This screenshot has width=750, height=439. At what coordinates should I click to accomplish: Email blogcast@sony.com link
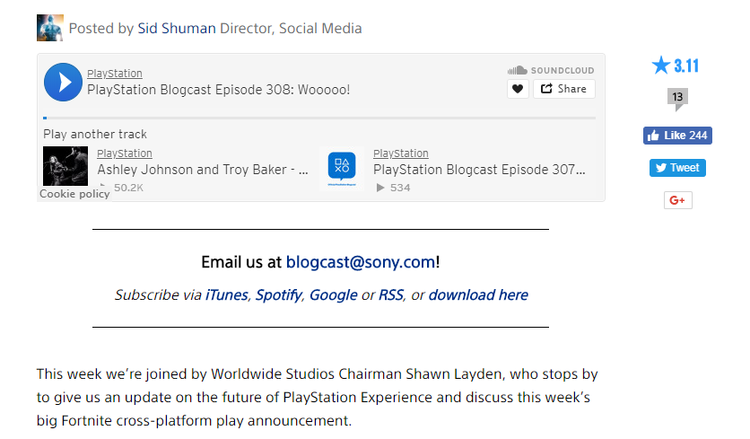click(x=361, y=262)
